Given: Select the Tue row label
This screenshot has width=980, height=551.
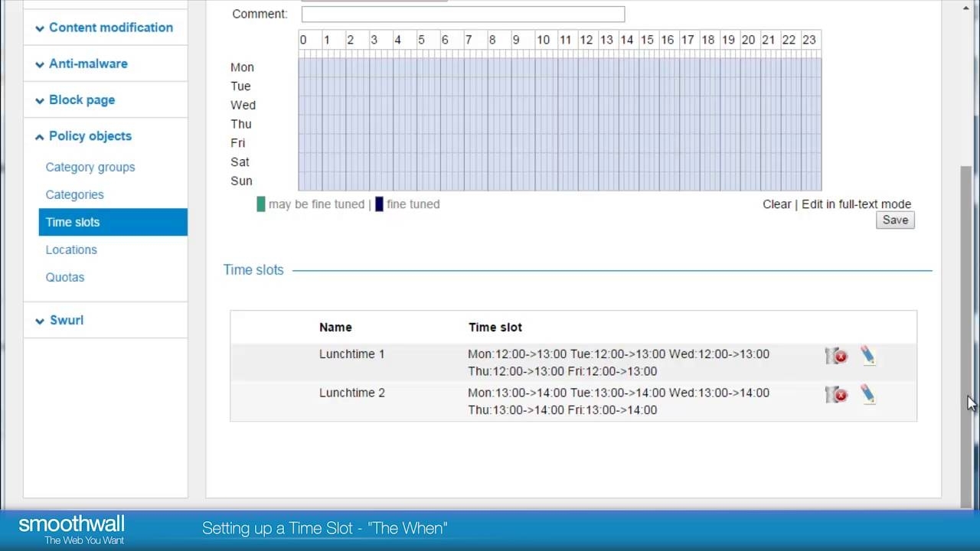Looking at the screenshot, I should [x=240, y=86].
